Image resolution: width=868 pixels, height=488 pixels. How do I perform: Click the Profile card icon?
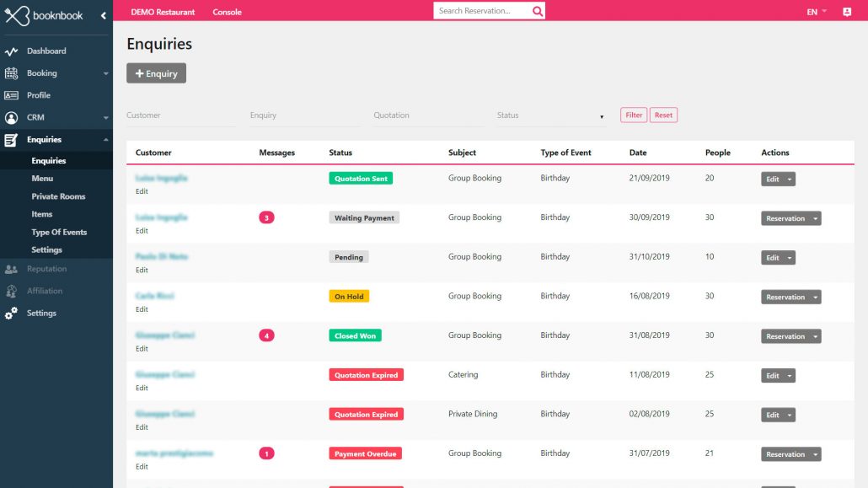[12, 95]
